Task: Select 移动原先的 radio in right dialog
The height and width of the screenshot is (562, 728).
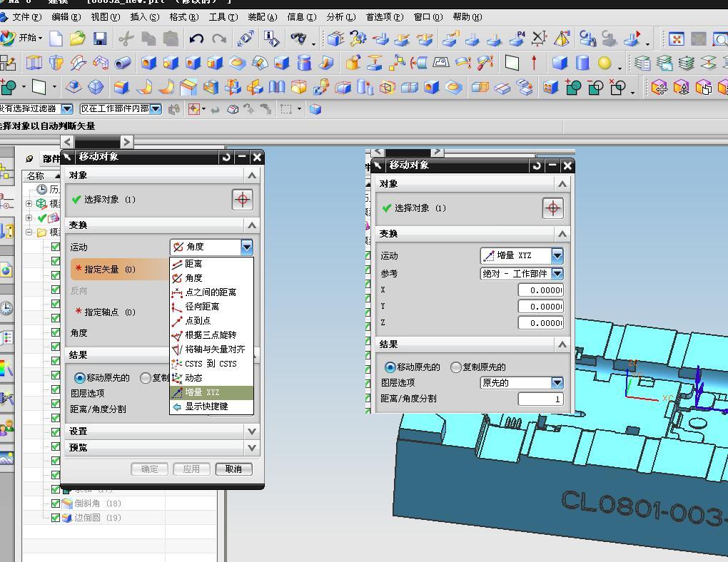Action: [390, 367]
